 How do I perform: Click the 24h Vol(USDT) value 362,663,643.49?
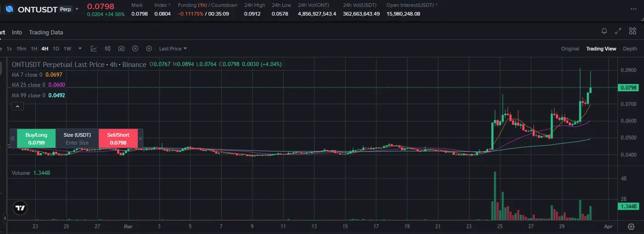coord(361,14)
